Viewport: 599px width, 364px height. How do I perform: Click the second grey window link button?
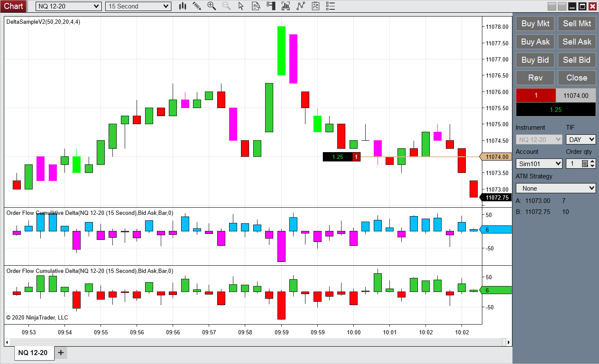[562, 6]
